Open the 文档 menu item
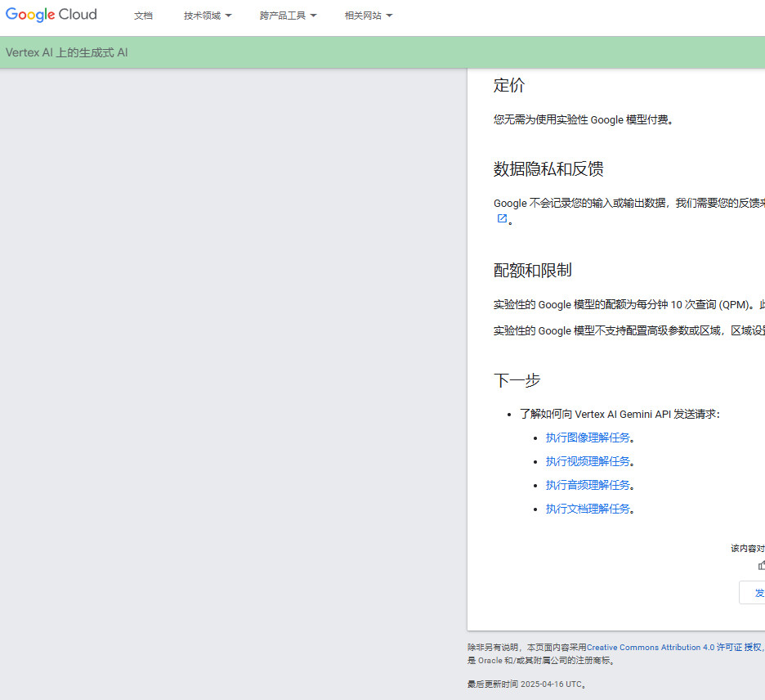 click(x=143, y=16)
